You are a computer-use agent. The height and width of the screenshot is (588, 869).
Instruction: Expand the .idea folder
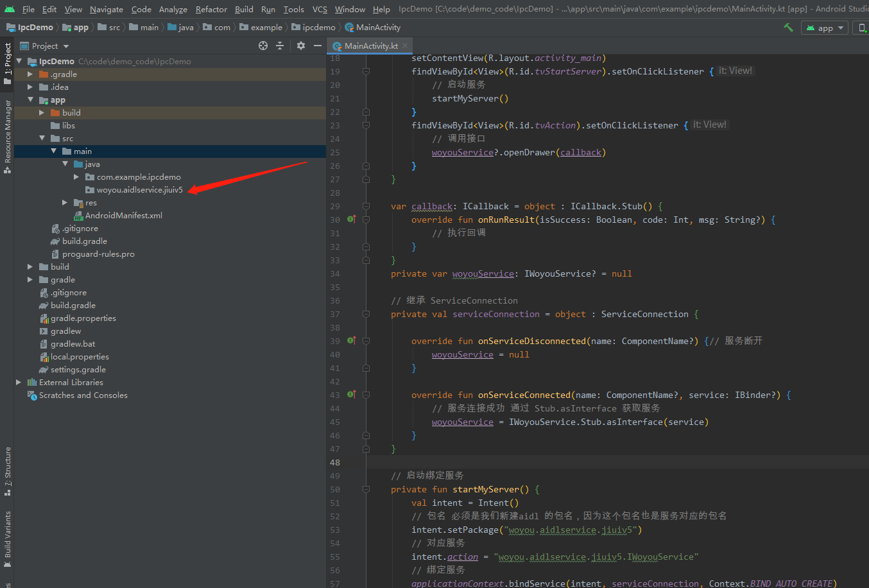pyautogui.click(x=30, y=87)
